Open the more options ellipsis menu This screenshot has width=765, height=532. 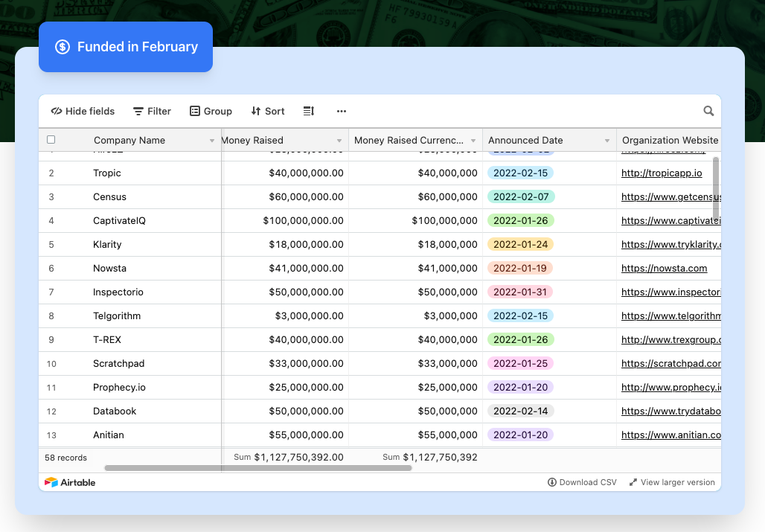[x=341, y=111]
